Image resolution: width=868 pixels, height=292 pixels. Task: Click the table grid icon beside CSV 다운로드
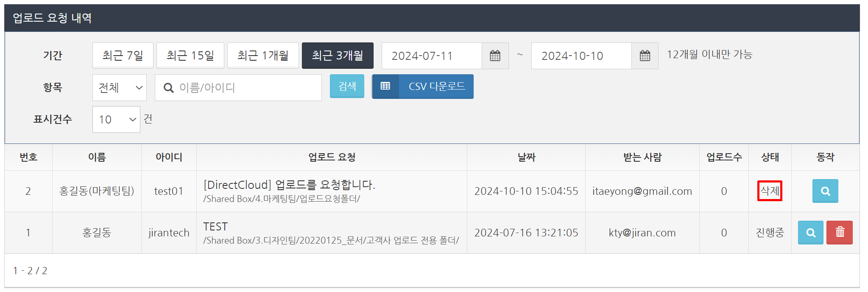[x=385, y=86]
